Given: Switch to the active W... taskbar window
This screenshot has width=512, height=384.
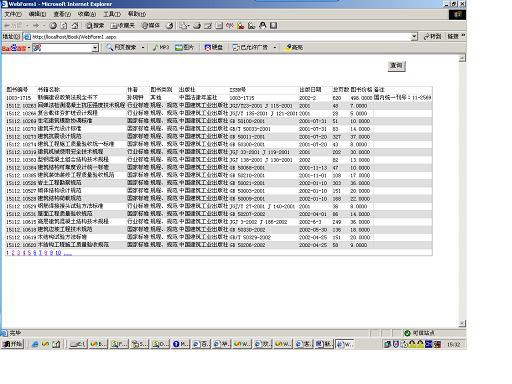Looking at the screenshot, I should (345, 344).
